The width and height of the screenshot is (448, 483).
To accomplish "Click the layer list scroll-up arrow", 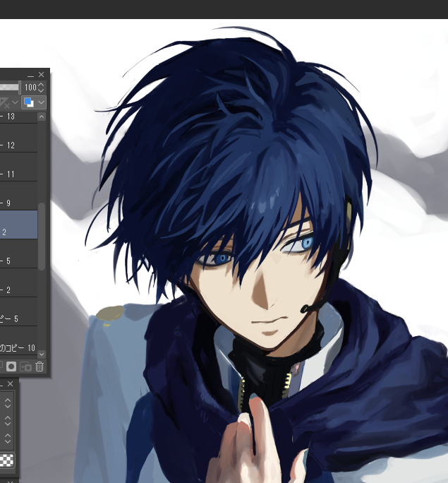I will click(x=41, y=117).
